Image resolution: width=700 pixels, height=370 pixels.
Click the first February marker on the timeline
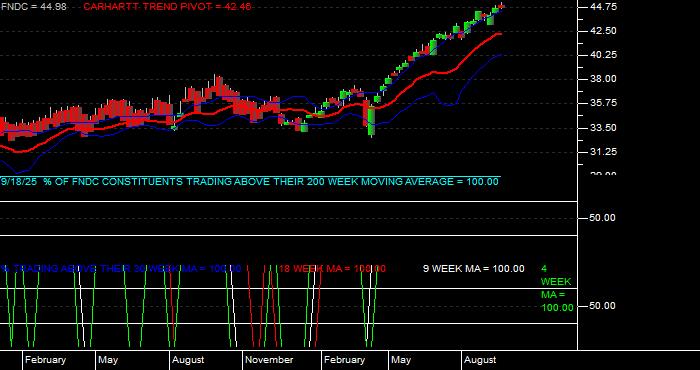(x=46, y=360)
